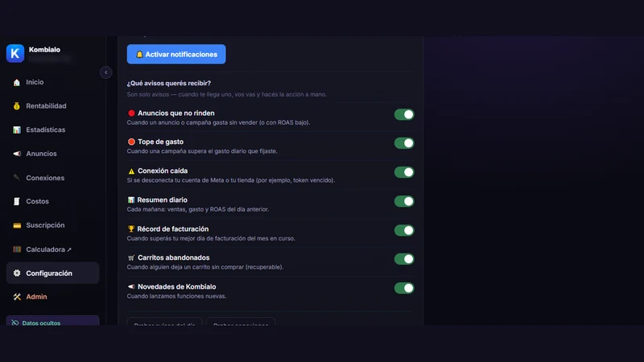Click 'Cuando una campaña supera el gasto' text
This screenshot has width=644, height=362.
pyautogui.click(x=202, y=151)
